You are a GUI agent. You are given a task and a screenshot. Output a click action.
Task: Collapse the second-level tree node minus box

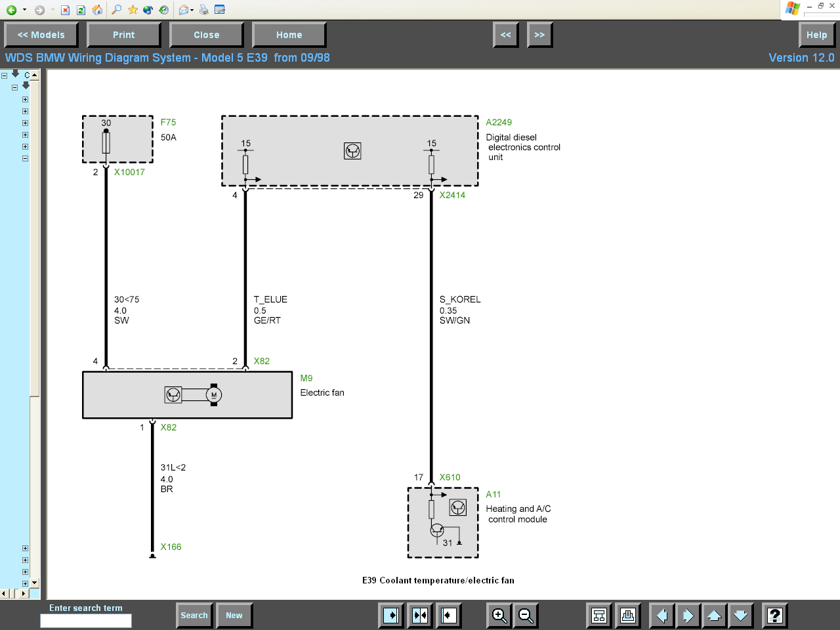tap(14, 87)
